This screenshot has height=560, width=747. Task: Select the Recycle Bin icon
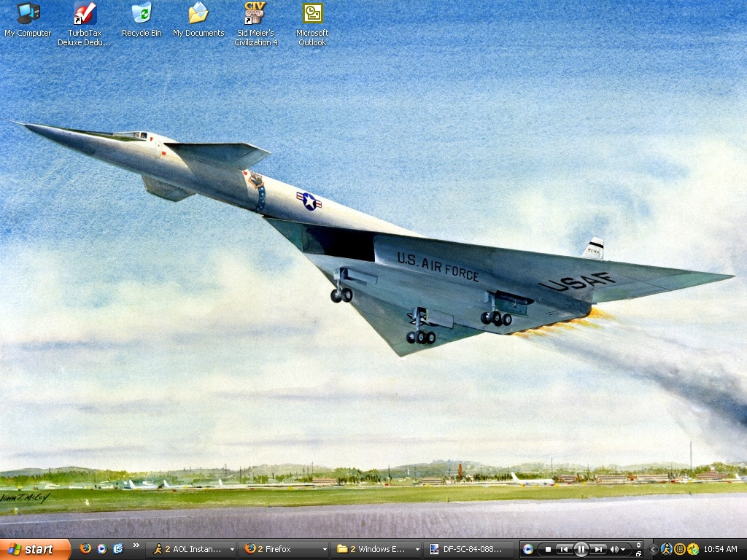point(142,20)
